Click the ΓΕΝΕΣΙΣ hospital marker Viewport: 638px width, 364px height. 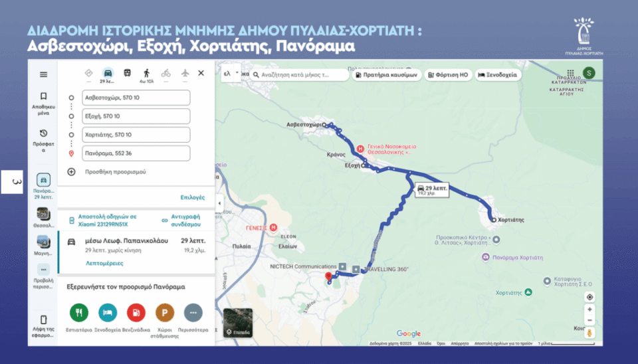coord(273,228)
